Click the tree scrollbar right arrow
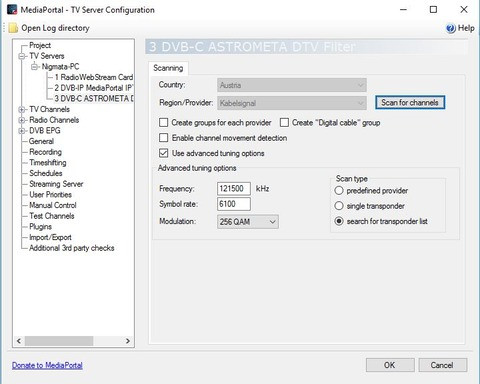Screen dimensions: 480x384 point(128,341)
